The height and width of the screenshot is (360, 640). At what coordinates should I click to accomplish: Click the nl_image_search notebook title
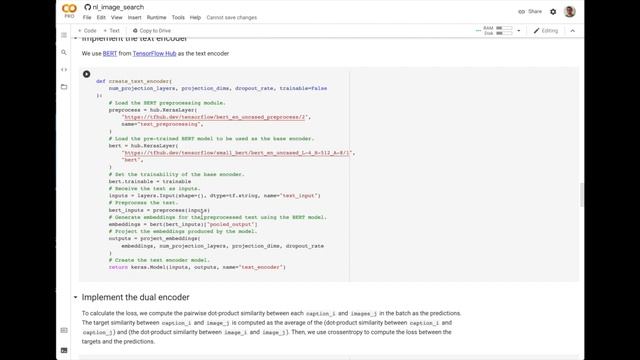point(118,7)
